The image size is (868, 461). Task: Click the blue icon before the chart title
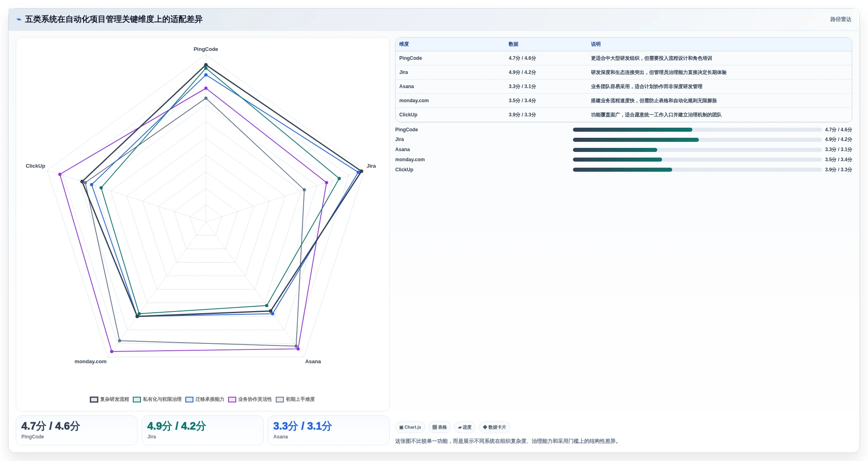coord(19,19)
